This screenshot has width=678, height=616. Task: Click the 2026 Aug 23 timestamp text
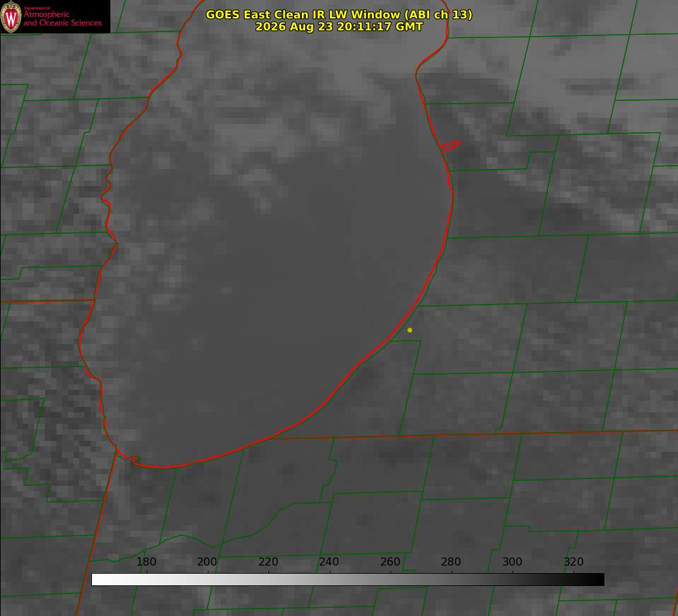[339, 27]
